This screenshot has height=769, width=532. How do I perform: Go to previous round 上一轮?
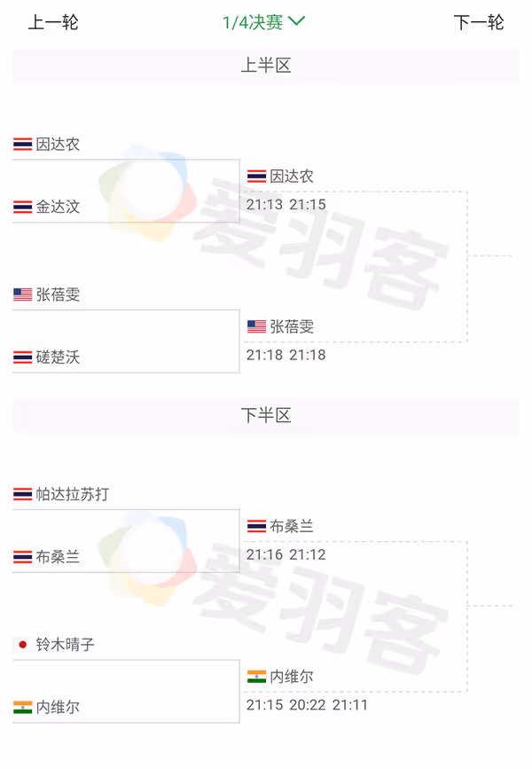pos(53,22)
